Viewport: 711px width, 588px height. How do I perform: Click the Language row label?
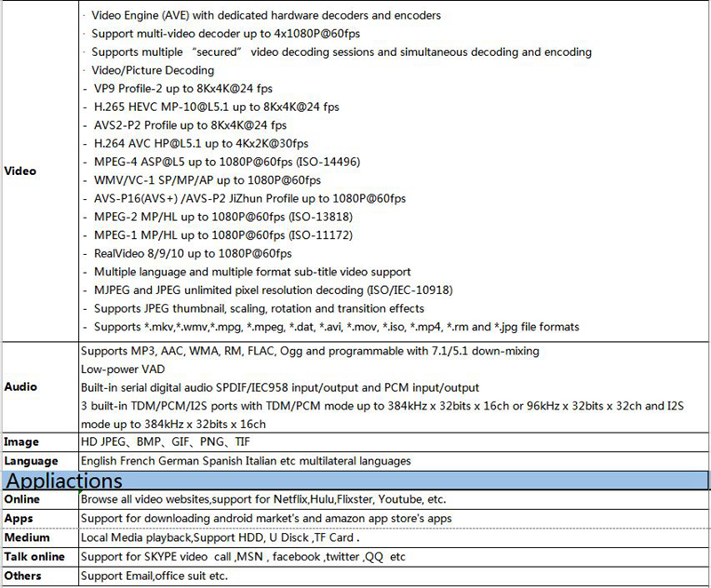(x=30, y=461)
